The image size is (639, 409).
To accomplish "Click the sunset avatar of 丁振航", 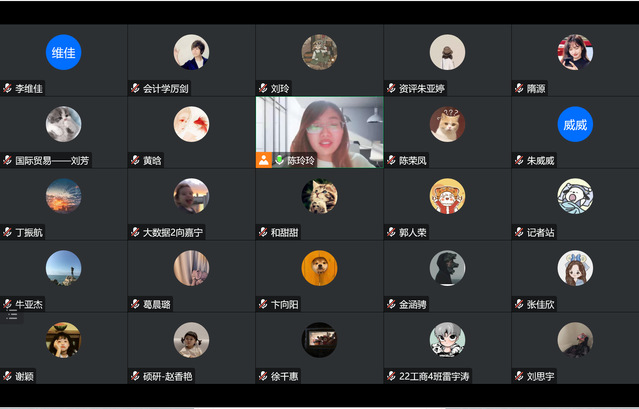I will coord(63,196).
